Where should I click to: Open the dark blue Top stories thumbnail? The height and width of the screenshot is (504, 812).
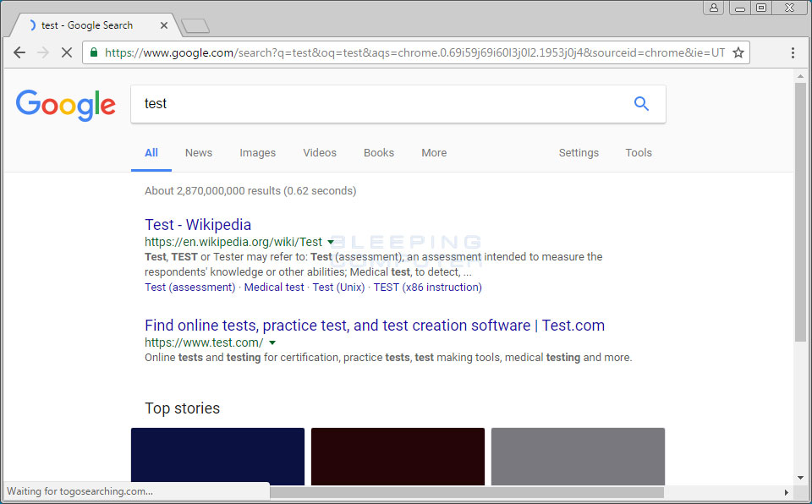(x=217, y=457)
